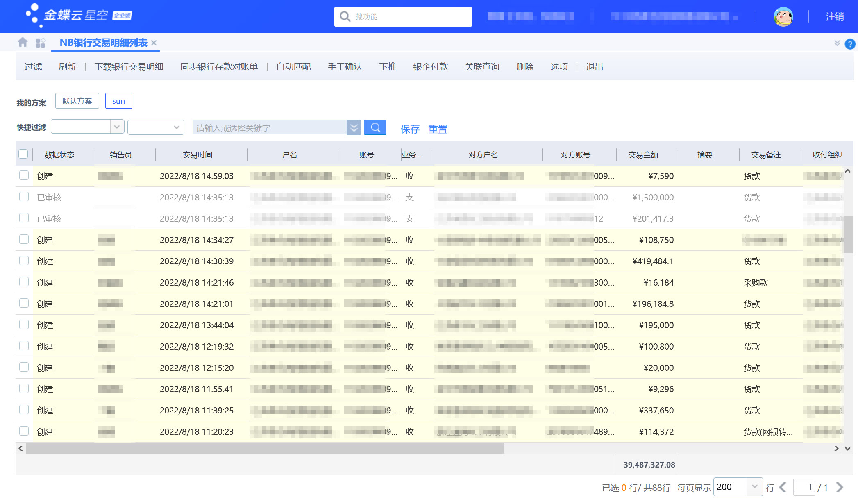858x504 pixels.
Task: Open the app grid menu icon
Action: (x=40, y=43)
